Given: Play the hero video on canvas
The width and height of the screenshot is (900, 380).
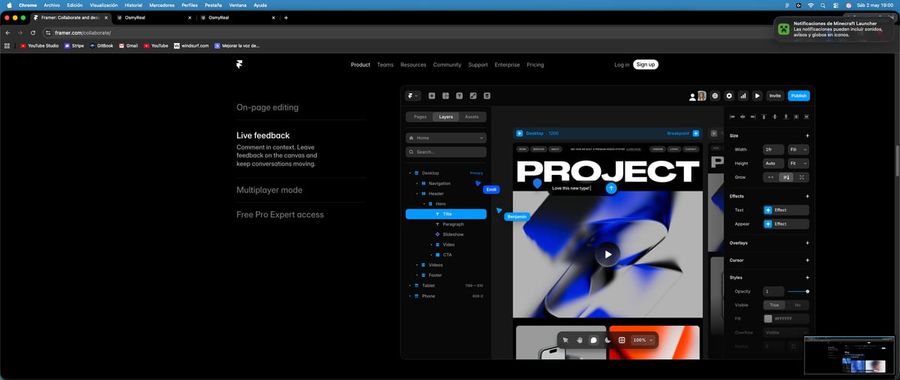Looking at the screenshot, I should (607, 254).
